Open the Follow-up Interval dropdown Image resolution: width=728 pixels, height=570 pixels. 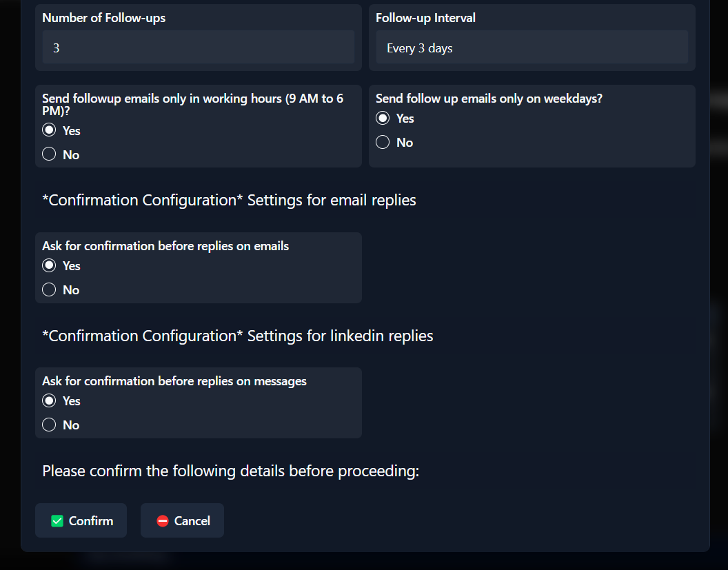pos(532,48)
